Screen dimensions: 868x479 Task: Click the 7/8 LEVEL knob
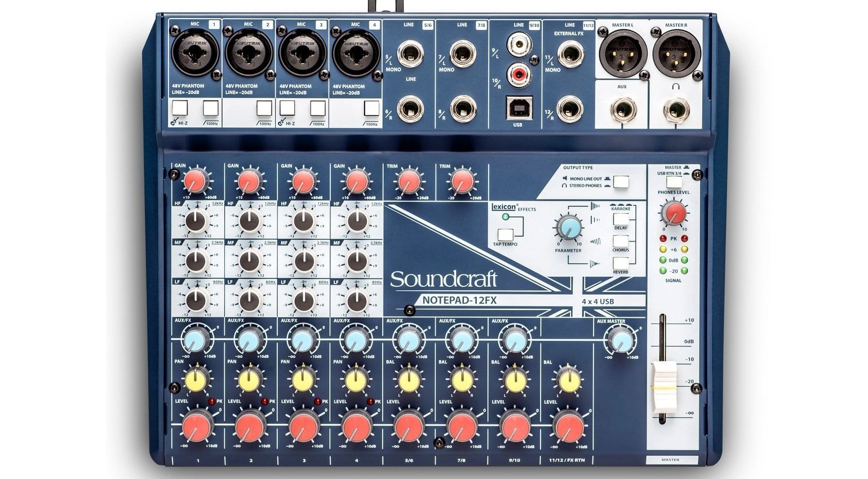tap(462, 425)
